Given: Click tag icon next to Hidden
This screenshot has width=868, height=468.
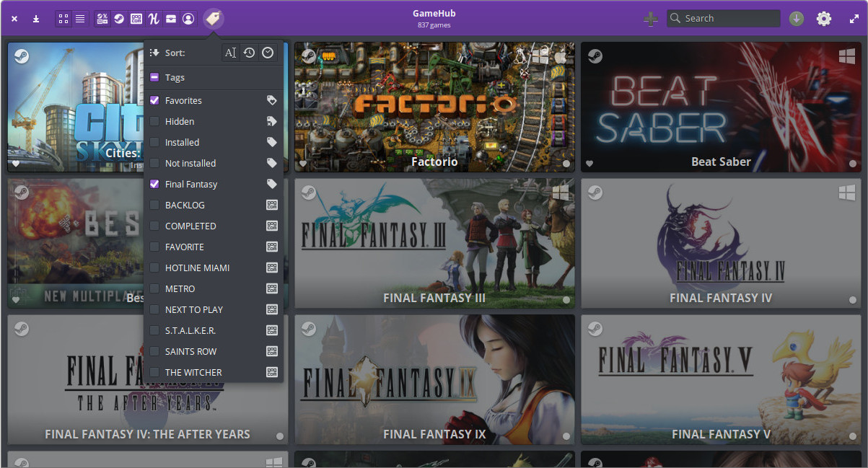Looking at the screenshot, I should [272, 121].
